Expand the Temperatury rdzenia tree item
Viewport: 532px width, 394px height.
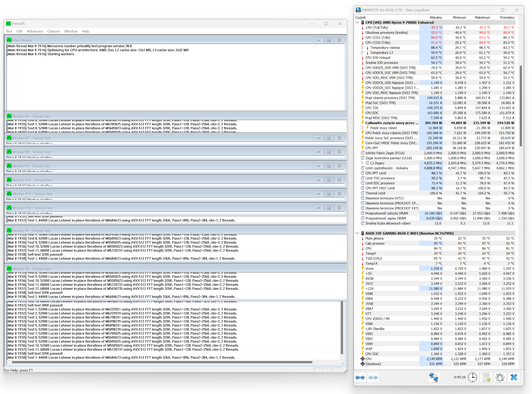362,48
